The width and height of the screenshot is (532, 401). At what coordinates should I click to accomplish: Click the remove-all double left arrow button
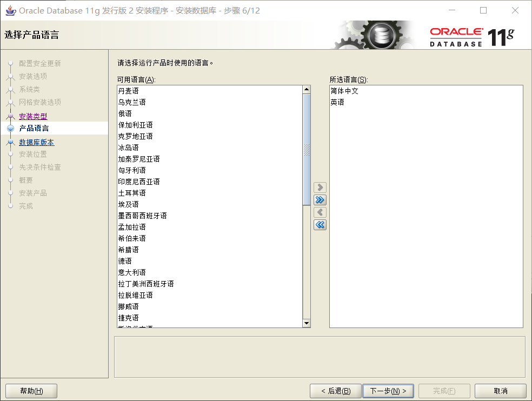tap(320, 225)
